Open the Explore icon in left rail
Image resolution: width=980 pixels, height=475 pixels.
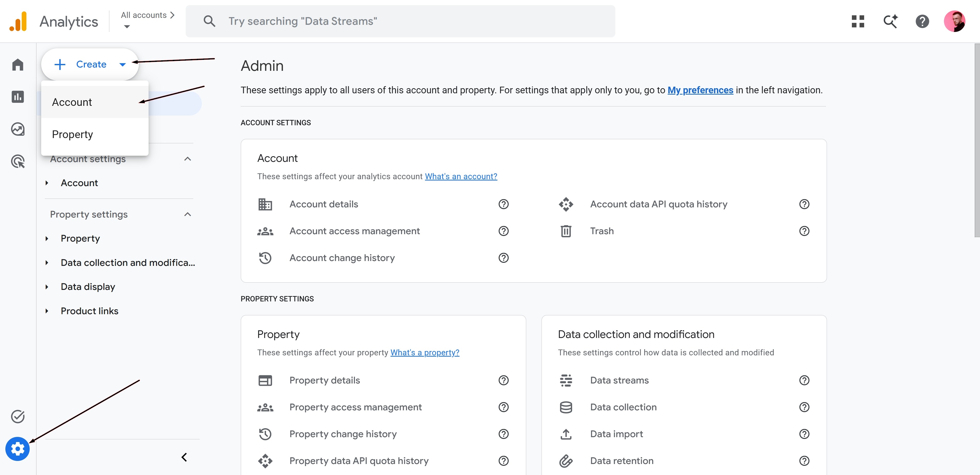tap(17, 129)
